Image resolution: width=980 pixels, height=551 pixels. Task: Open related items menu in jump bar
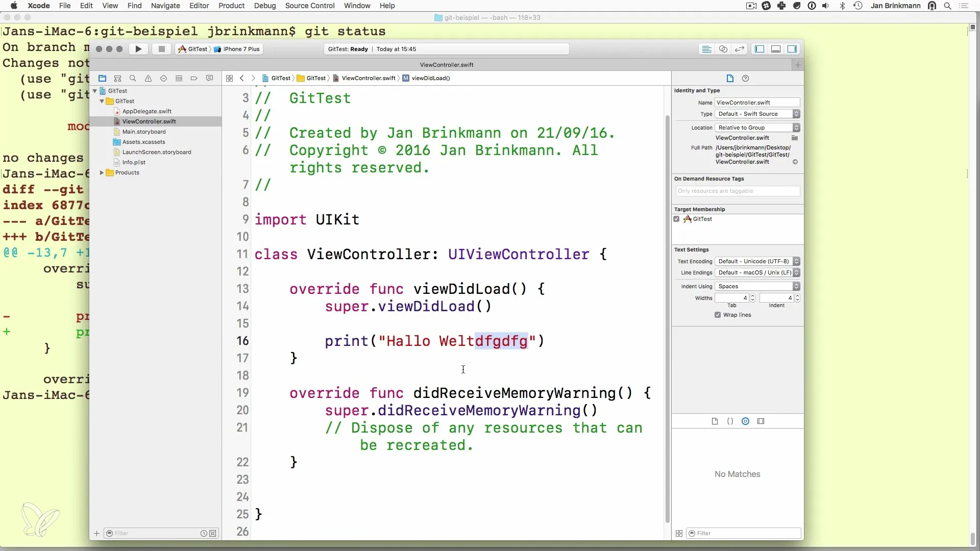[229, 78]
